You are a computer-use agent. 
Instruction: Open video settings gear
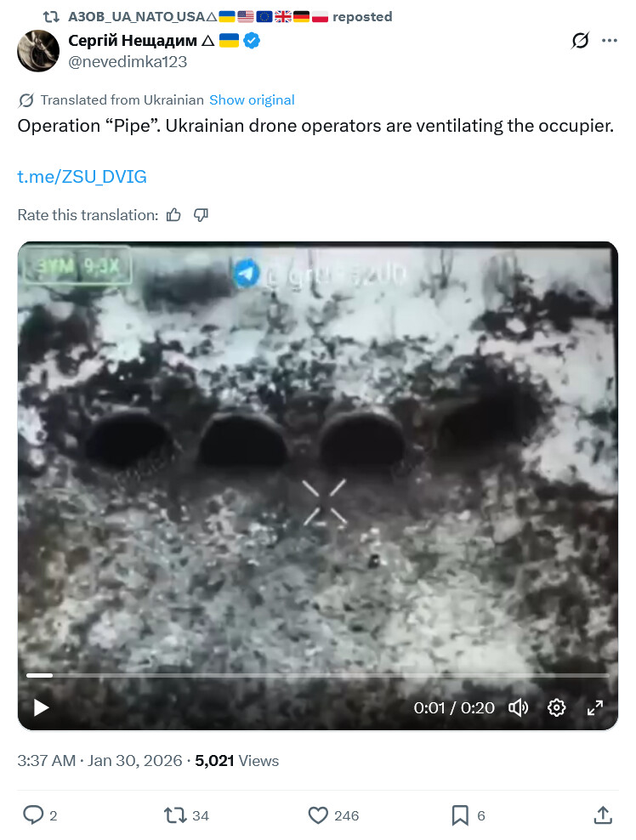557,707
